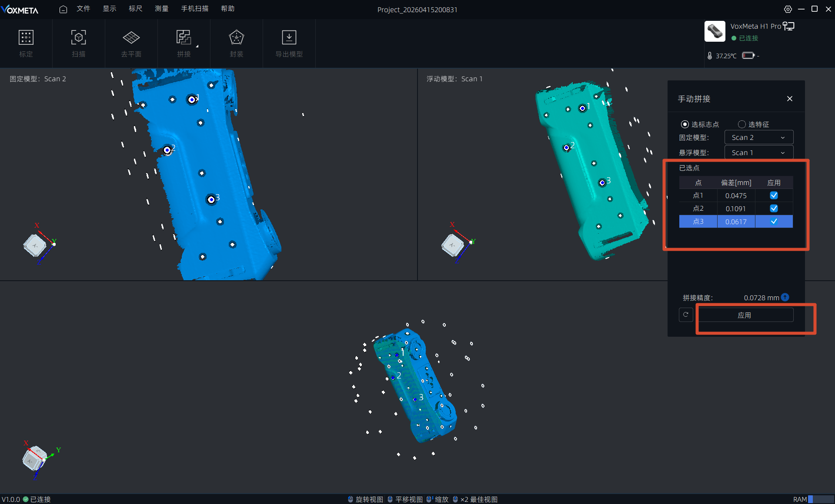The height and width of the screenshot is (504, 835).
Task: Click the 缩放 mouse hint icon
Action: tap(430, 499)
